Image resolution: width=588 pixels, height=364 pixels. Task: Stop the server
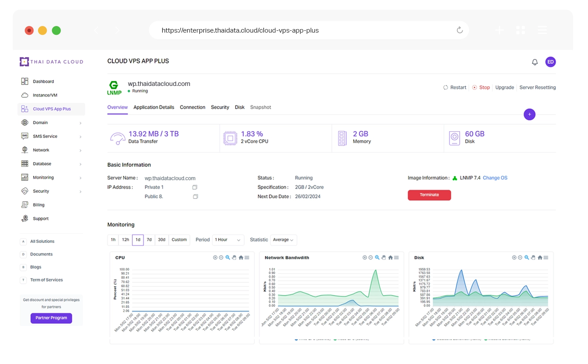coord(481,88)
